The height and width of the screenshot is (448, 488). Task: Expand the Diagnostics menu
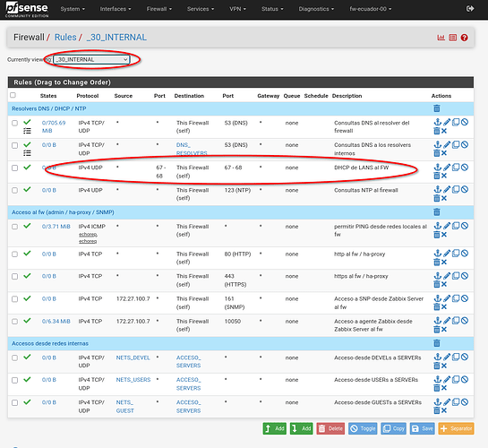coord(316,9)
